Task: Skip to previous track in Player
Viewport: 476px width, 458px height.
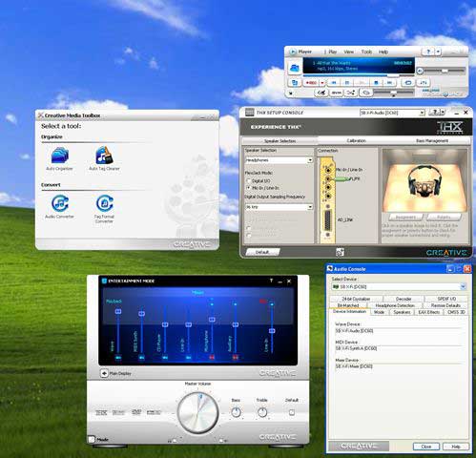Action: coord(334,83)
